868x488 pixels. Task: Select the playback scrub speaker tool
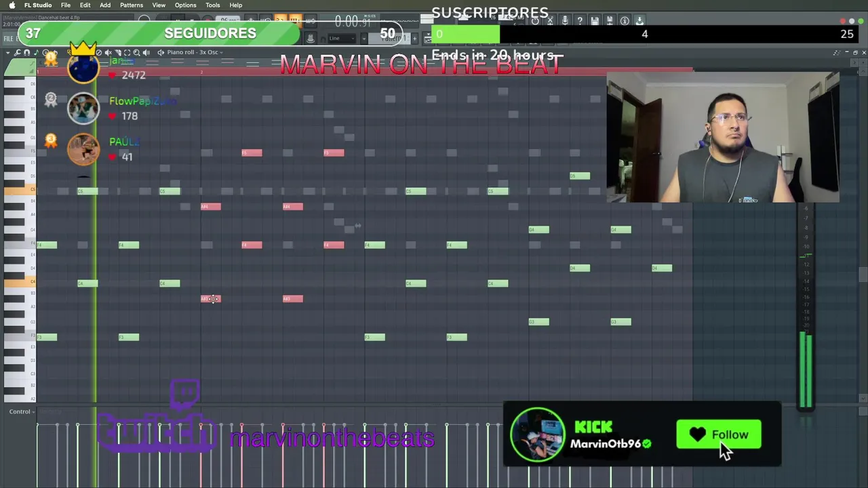pos(146,52)
